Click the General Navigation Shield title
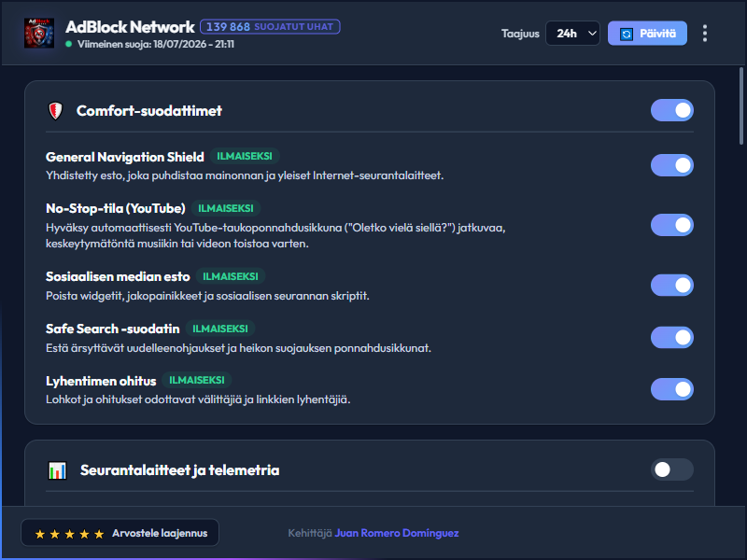The height and width of the screenshot is (560, 747). coord(125,157)
